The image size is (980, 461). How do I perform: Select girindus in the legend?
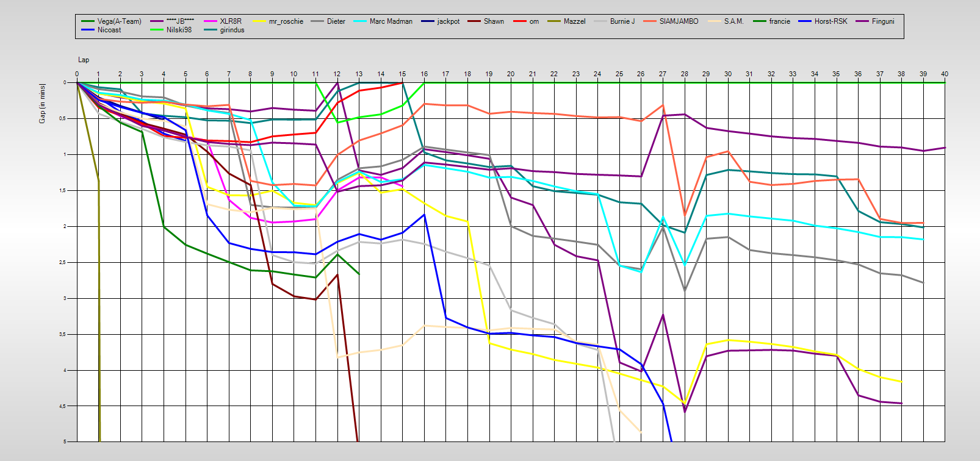232,30
